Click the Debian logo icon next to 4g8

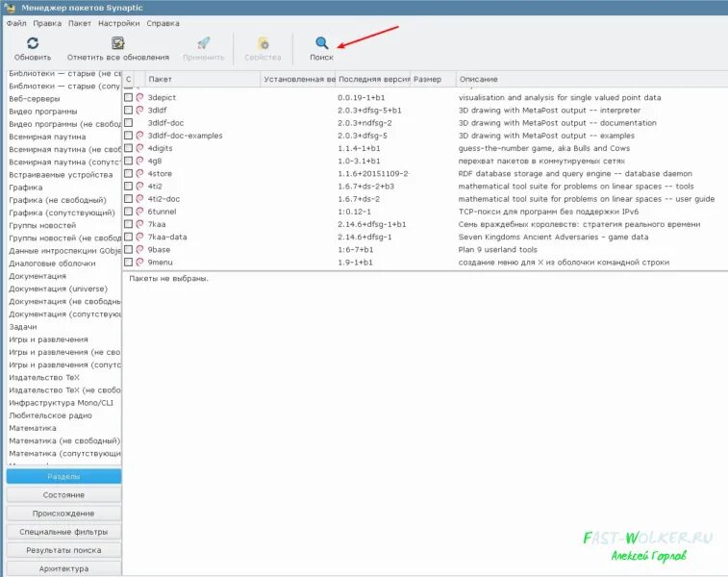click(139, 161)
